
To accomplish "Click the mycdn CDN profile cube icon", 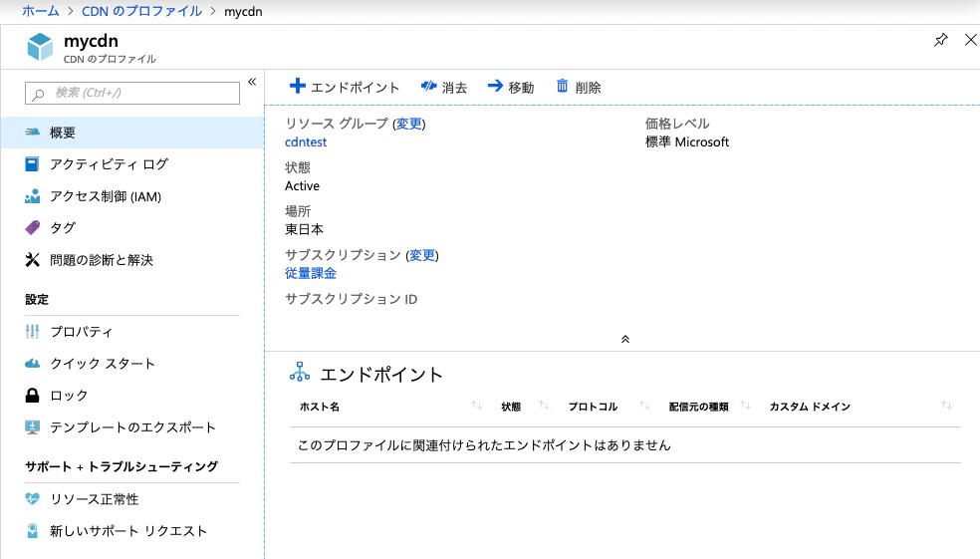I will (x=40, y=47).
